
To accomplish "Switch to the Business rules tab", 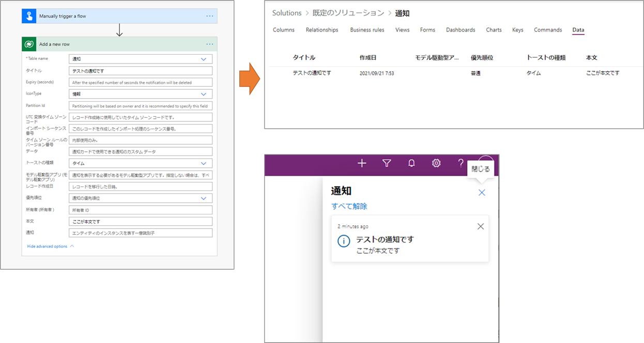I will click(367, 30).
